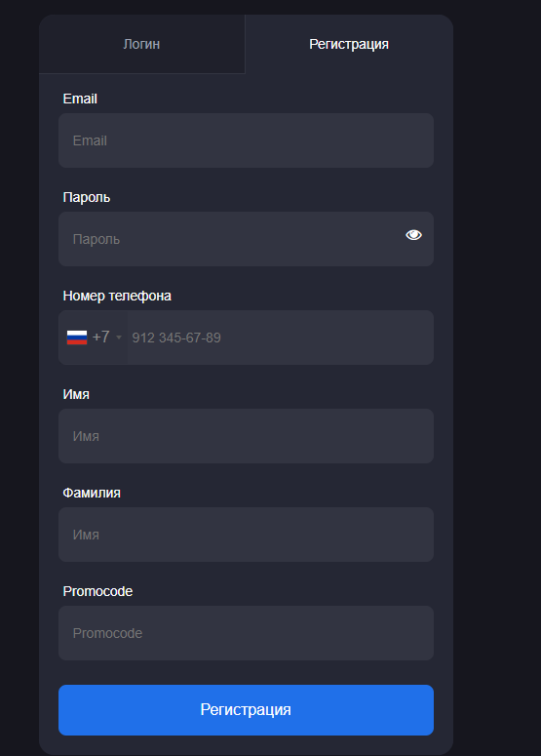
Task: Focus the Email input field
Action: (246, 140)
